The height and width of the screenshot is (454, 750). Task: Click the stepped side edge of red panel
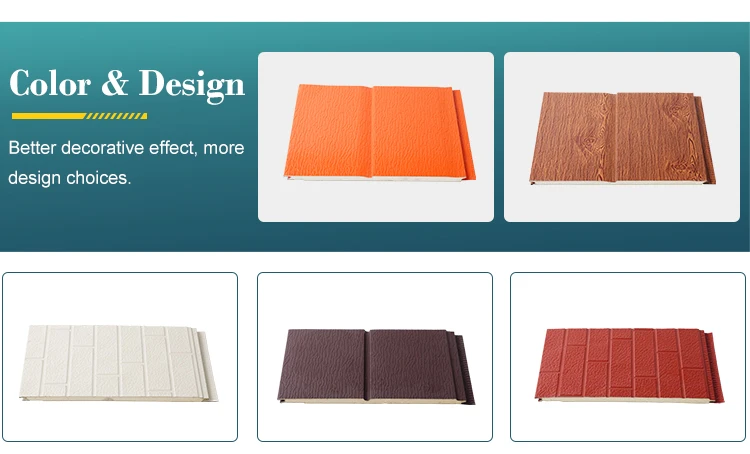(x=713, y=366)
